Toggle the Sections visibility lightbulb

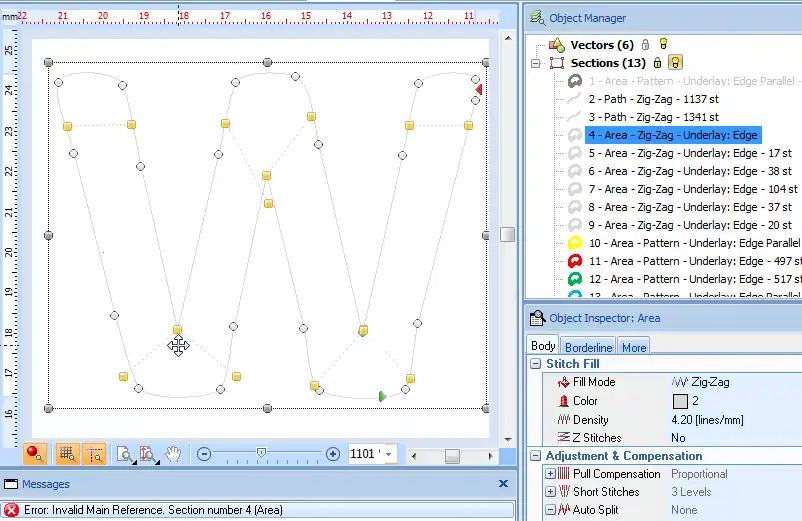pyautogui.click(x=676, y=63)
